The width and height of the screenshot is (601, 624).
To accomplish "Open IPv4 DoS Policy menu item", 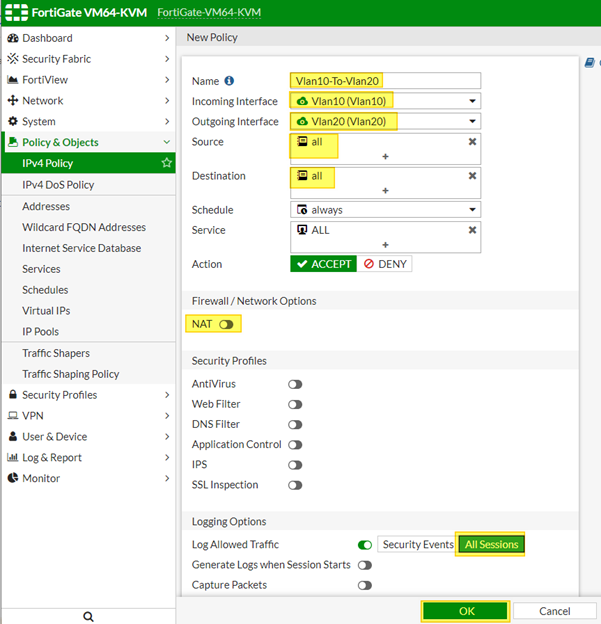I will (88, 185).
